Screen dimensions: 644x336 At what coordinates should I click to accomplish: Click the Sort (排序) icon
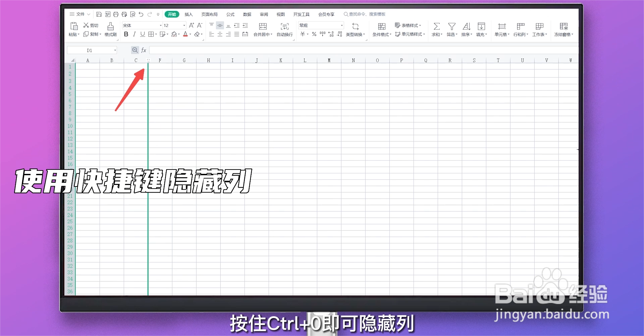467,26
